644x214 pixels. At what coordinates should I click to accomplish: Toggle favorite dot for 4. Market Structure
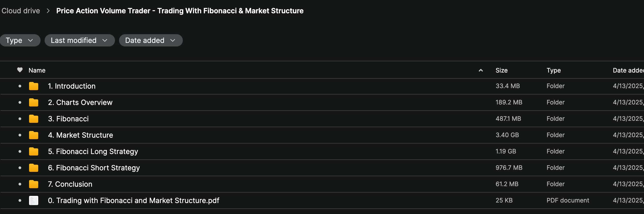point(20,135)
